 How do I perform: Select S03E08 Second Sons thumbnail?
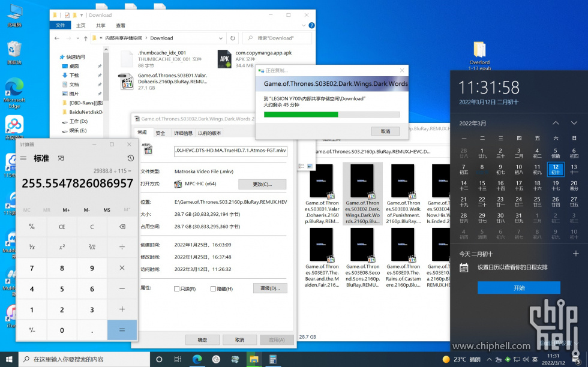362,258
